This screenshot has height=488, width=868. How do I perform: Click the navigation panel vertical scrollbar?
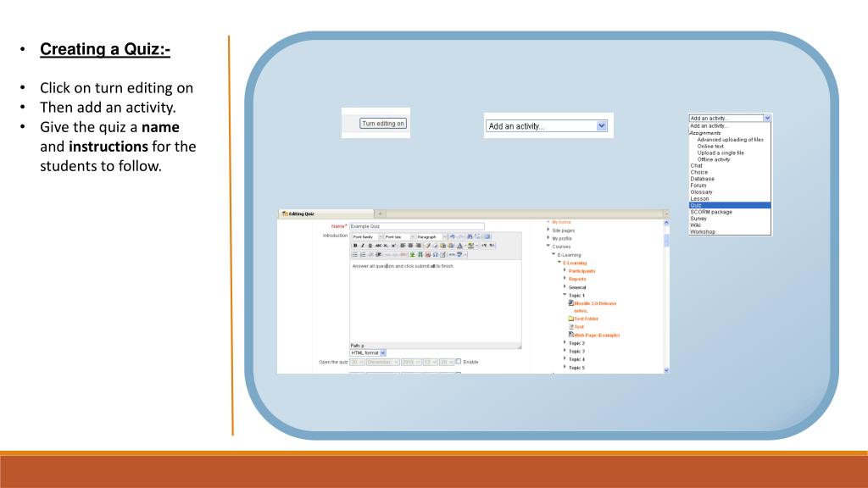(x=666, y=296)
